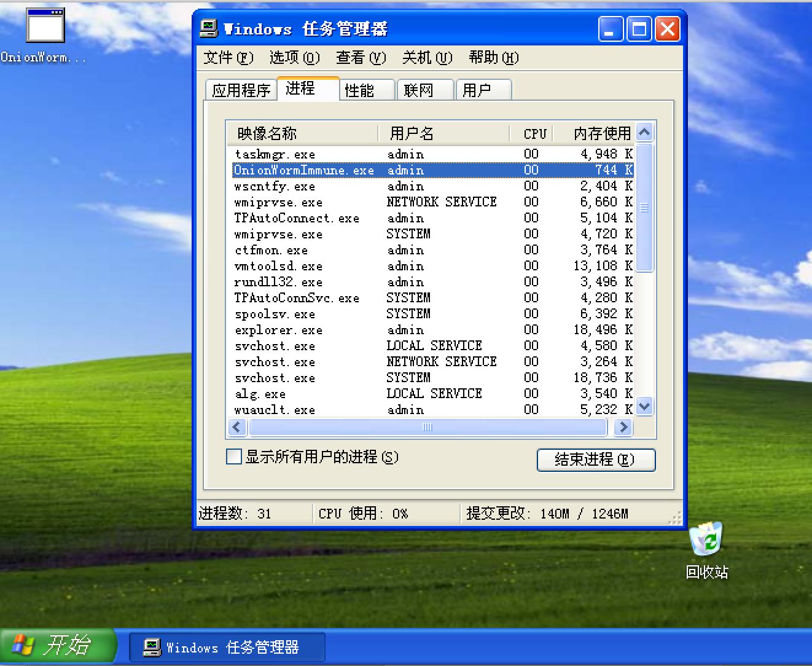812x666 pixels.
Task: Maximize the Task Manager window
Action: tap(639, 29)
